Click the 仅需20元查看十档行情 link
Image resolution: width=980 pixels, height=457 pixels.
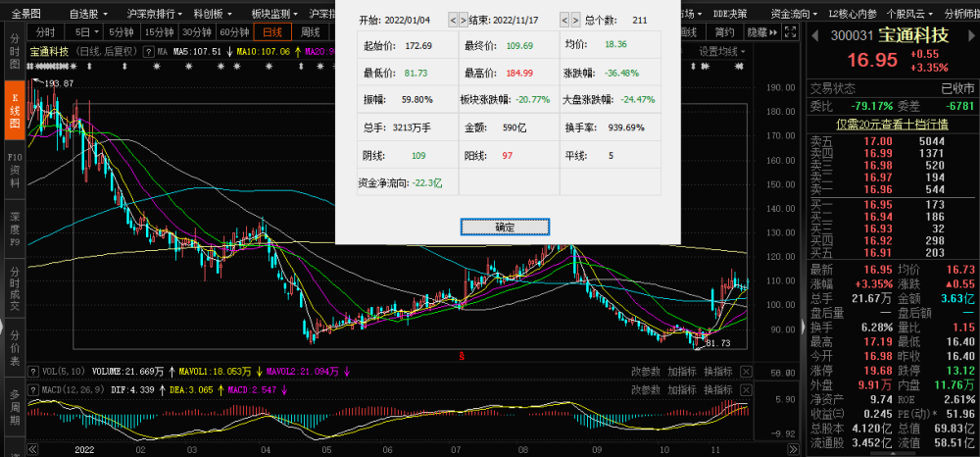pyautogui.click(x=892, y=124)
